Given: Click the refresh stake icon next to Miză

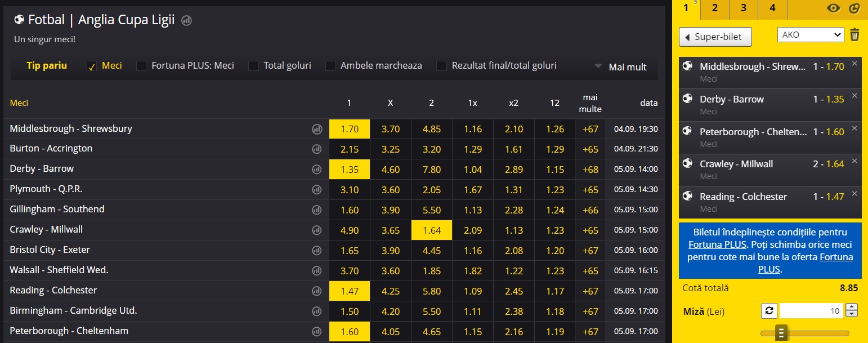Looking at the screenshot, I should tap(768, 310).
